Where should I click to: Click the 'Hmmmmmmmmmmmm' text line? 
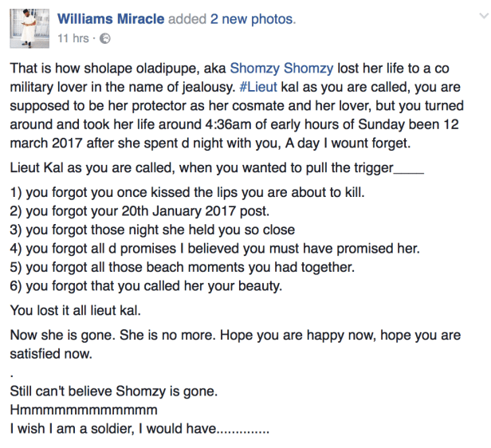click(82, 410)
